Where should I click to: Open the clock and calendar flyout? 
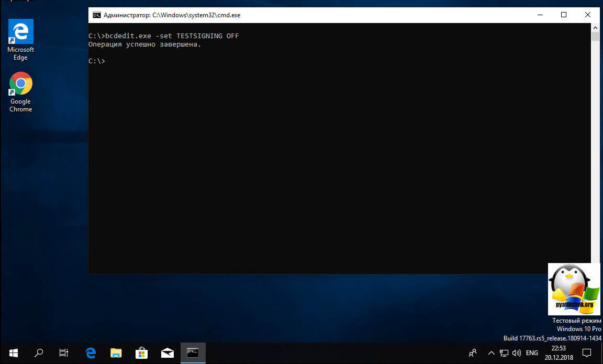559,353
